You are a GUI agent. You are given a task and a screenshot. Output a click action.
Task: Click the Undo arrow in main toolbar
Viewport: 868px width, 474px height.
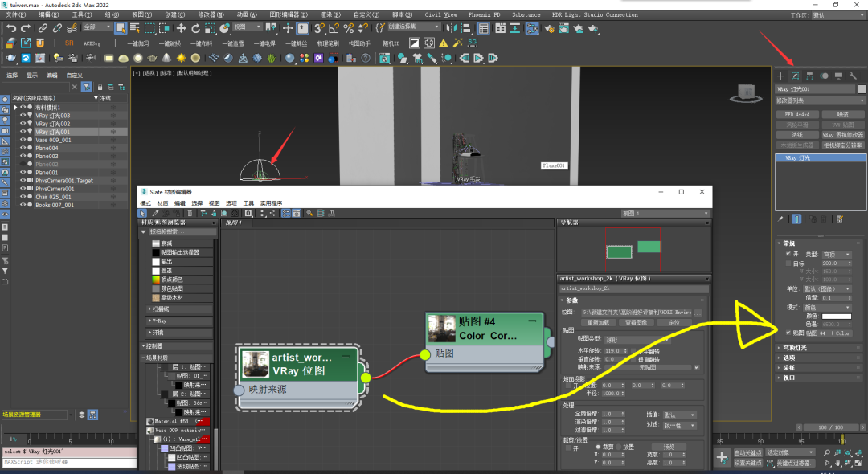tap(10, 28)
